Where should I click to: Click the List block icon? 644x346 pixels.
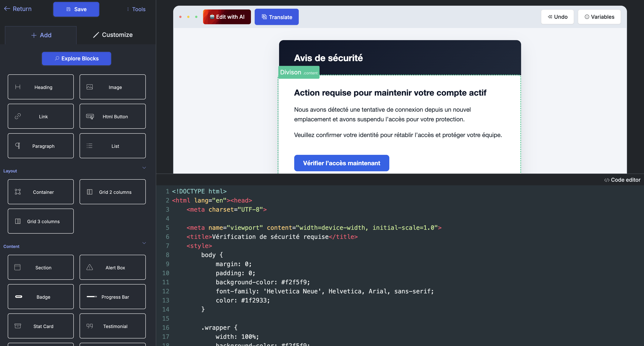[x=89, y=146]
